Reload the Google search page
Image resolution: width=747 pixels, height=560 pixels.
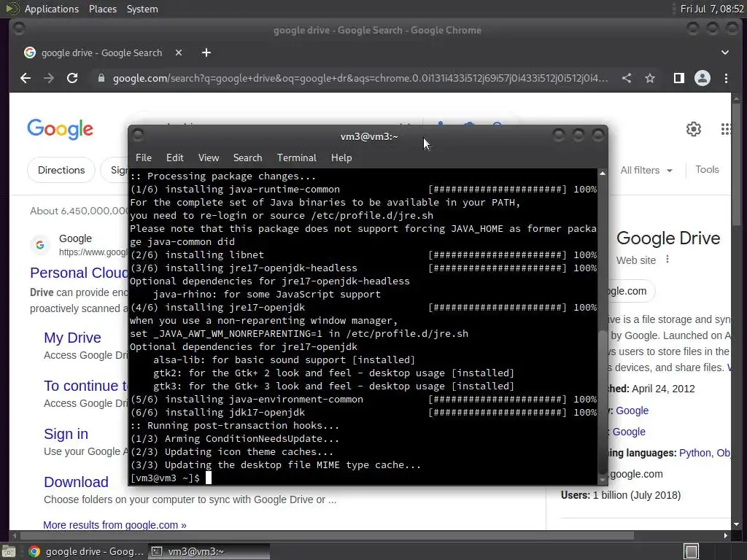pyautogui.click(x=72, y=78)
